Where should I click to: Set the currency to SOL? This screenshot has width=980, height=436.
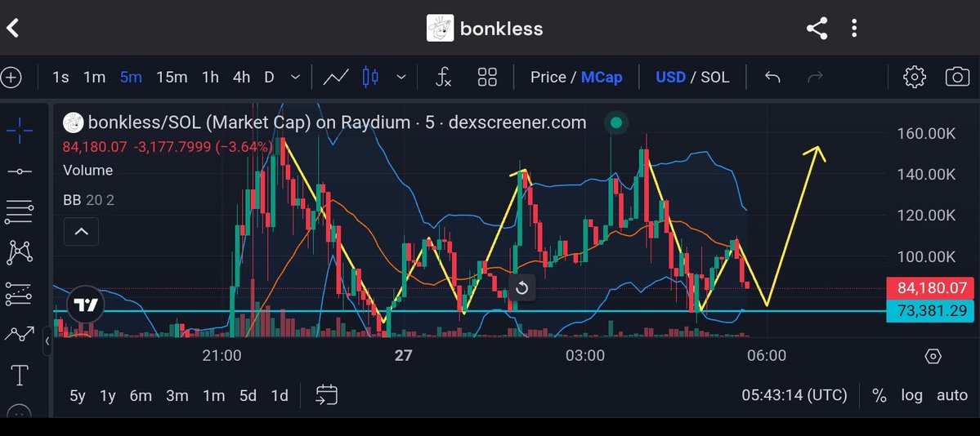[x=714, y=78]
